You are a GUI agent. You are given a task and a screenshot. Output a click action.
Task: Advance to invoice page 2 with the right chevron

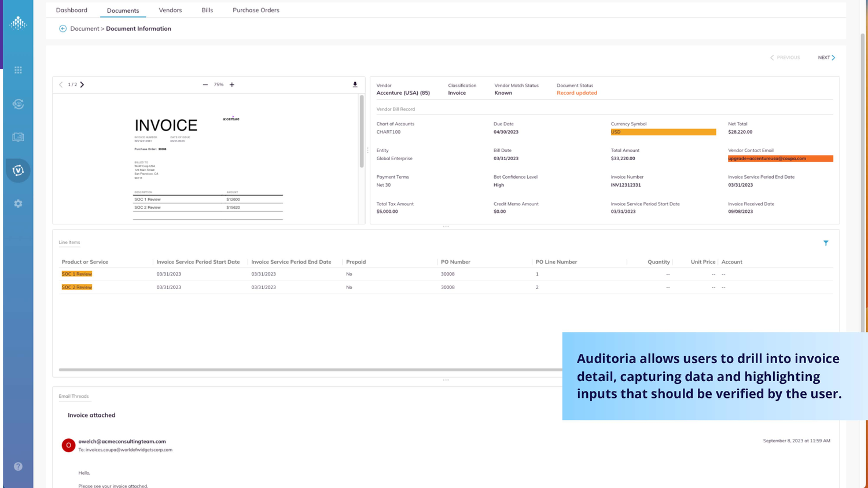click(x=82, y=84)
